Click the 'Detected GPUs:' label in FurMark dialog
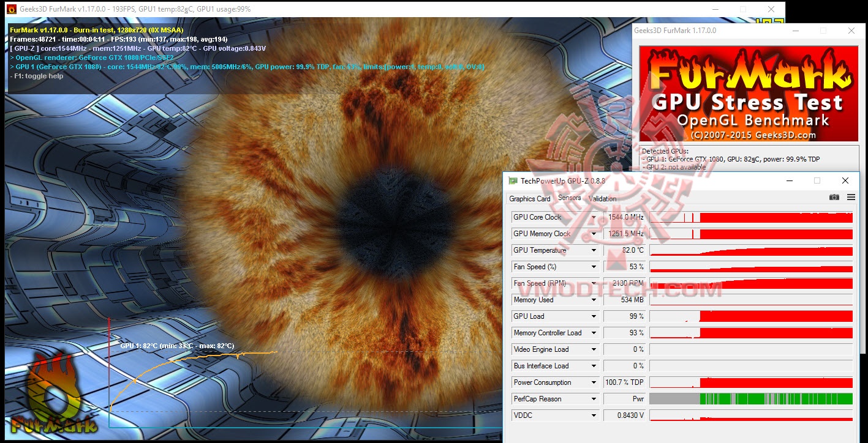The height and width of the screenshot is (443, 868). click(x=665, y=151)
